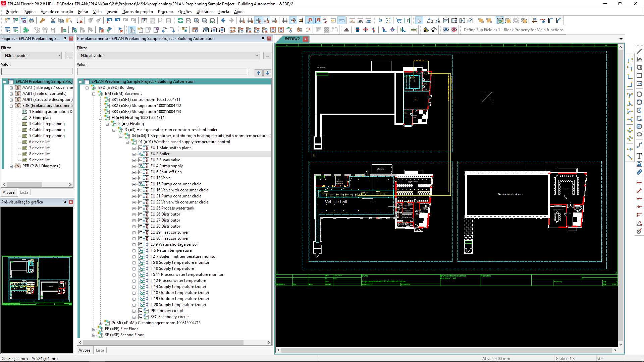Screen dimensions: 644x362
Task: Click the graphic preview thumbnail
Action: (37, 280)
